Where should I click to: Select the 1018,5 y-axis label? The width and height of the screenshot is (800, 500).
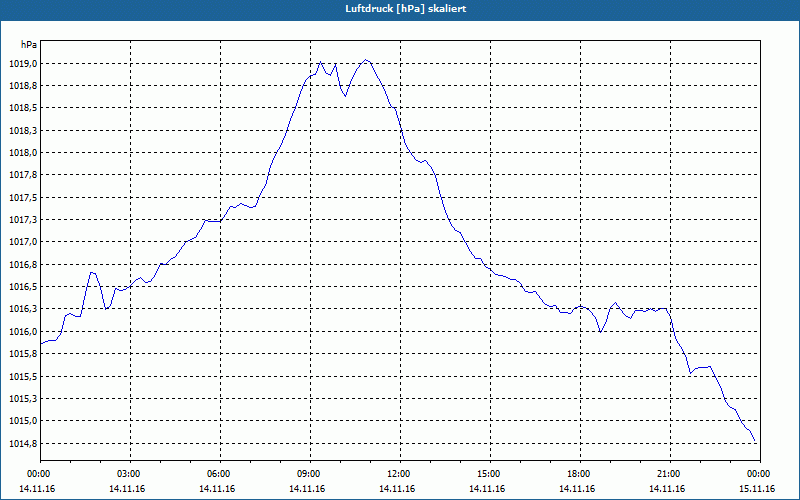[x=23, y=108]
